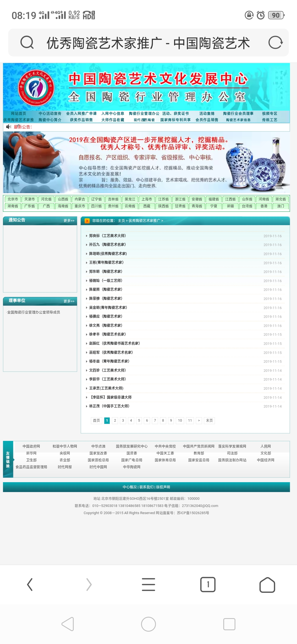Open 中华陶瓷网 friendly link
The height and width of the screenshot is (644, 297).
[x=132, y=467]
